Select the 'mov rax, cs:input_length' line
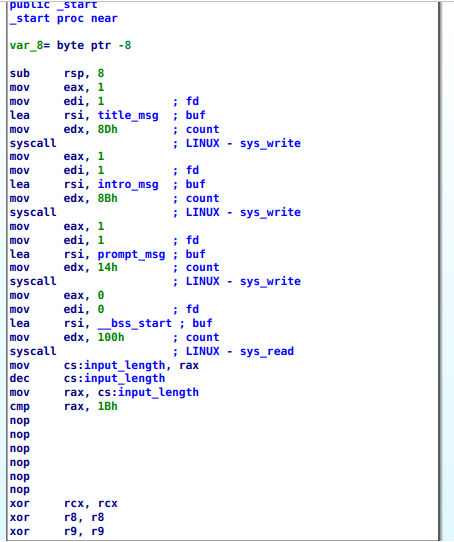The height and width of the screenshot is (542, 454). (104, 393)
